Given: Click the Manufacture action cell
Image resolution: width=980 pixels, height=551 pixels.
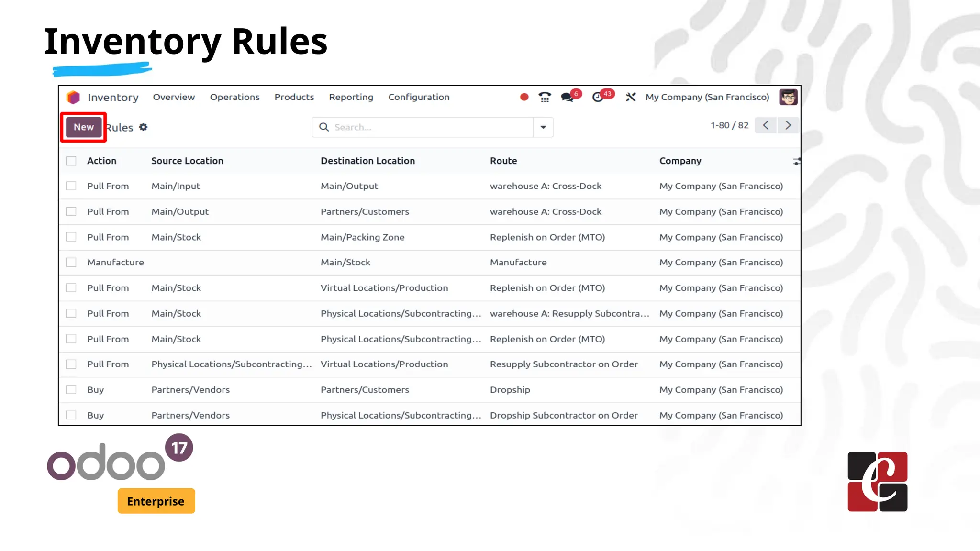Looking at the screenshot, I should pyautogui.click(x=115, y=263).
